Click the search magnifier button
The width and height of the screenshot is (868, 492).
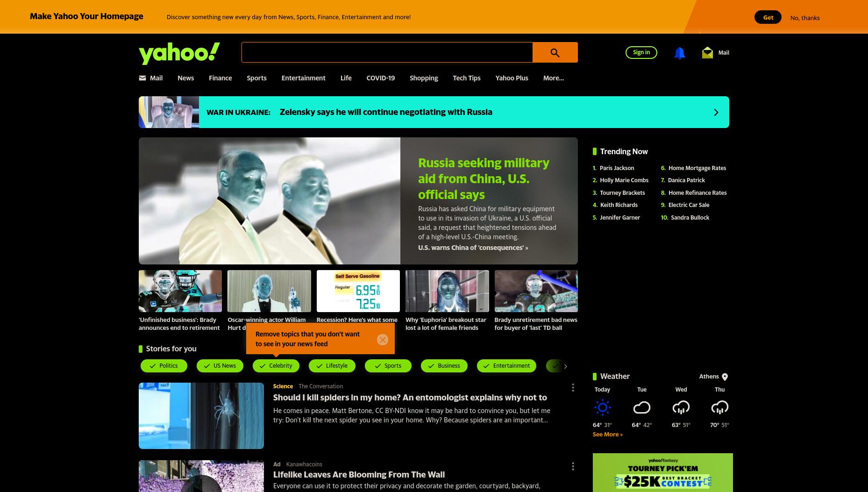(x=555, y=52)
